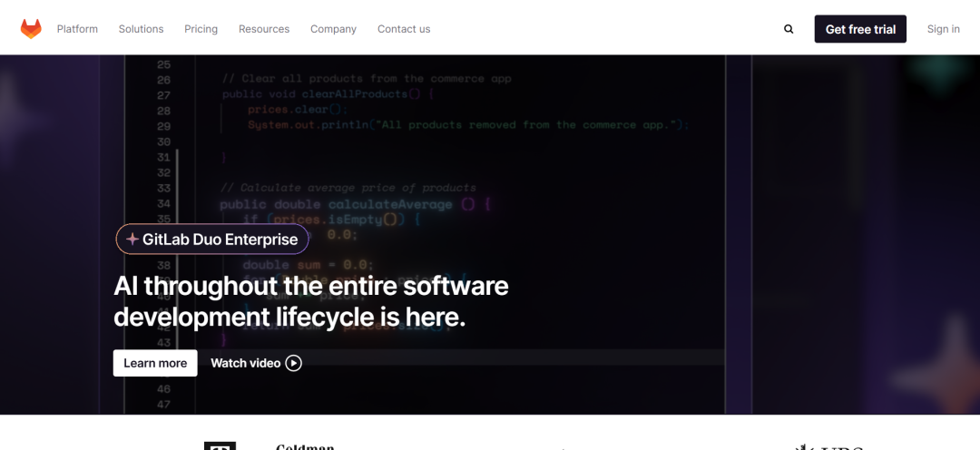Screen dimensions: 980x450
Task: Click the GitLab fox logo
Action: click(x=31, y=29)
